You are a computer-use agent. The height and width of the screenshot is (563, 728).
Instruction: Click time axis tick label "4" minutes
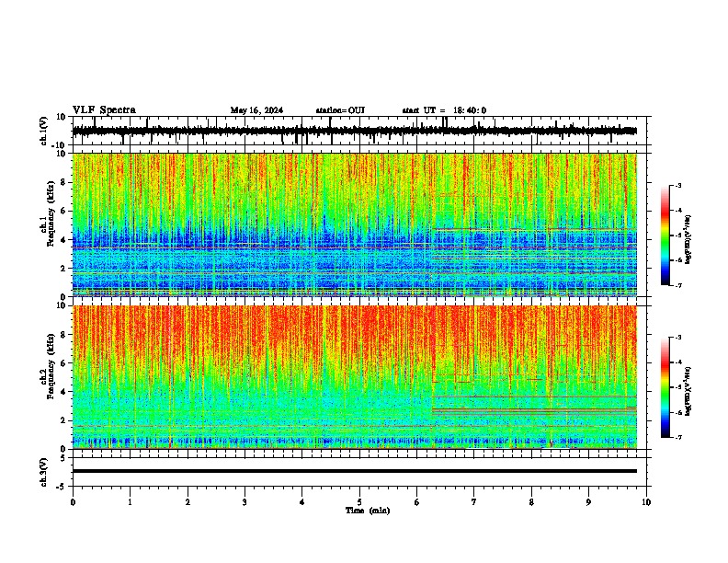[302, 502]
